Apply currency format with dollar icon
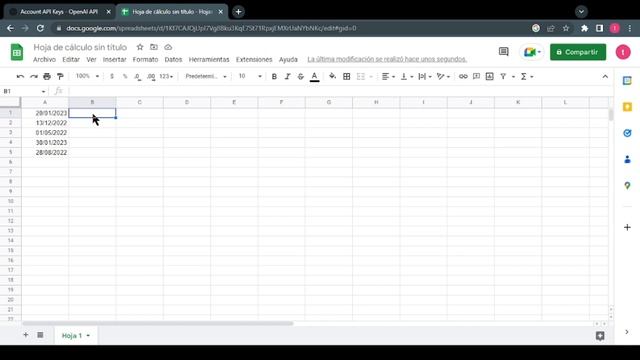Image resolution: width=640 pixels, height=360 pixels. click(112, 76)
